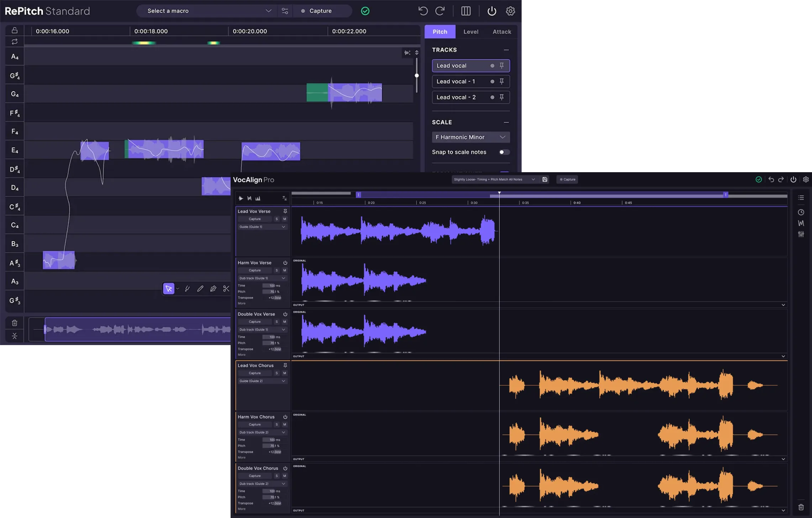The height and width of the screenshot is (518, 812).
Task: Collapse the SCALE section
Action: [506, 122]
